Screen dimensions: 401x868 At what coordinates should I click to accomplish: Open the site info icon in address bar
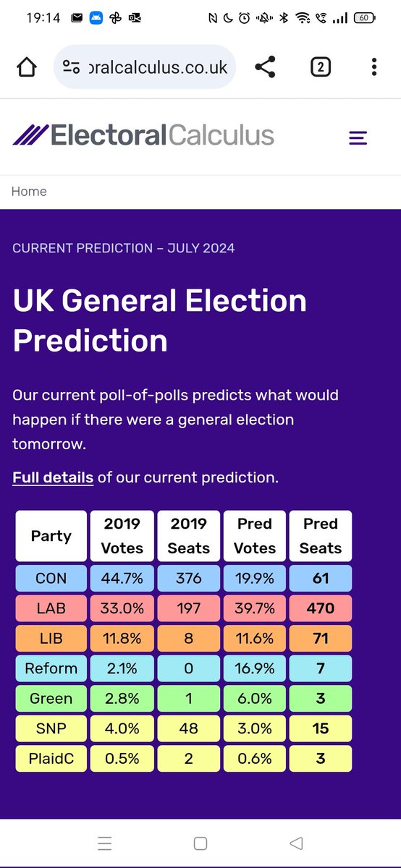[x=72, y=67]
